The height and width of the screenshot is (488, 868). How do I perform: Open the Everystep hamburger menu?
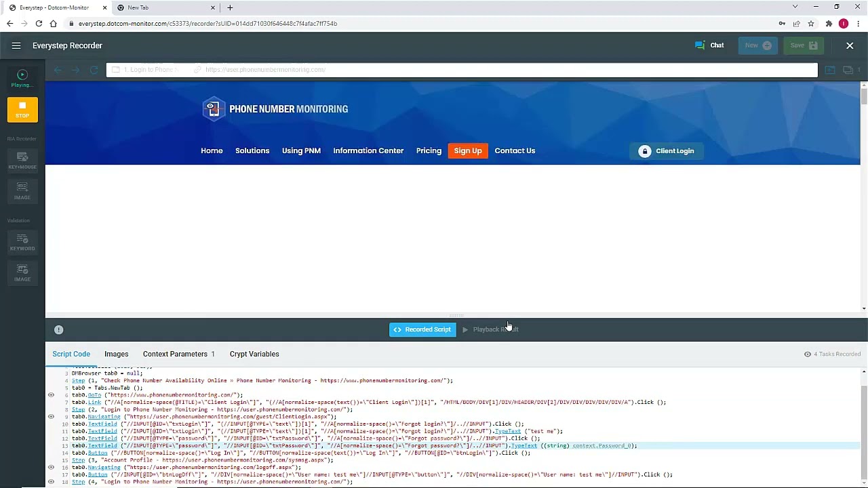click(x=16, y=45)
